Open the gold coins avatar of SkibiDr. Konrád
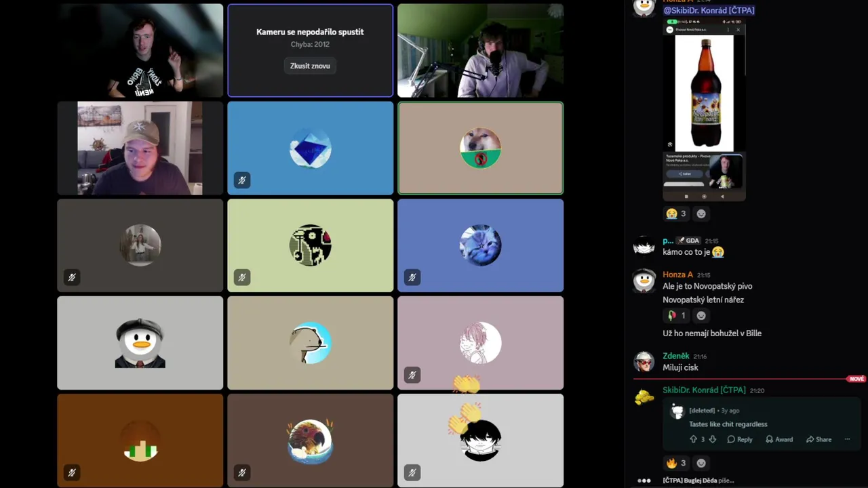 [x=644, y=396]
